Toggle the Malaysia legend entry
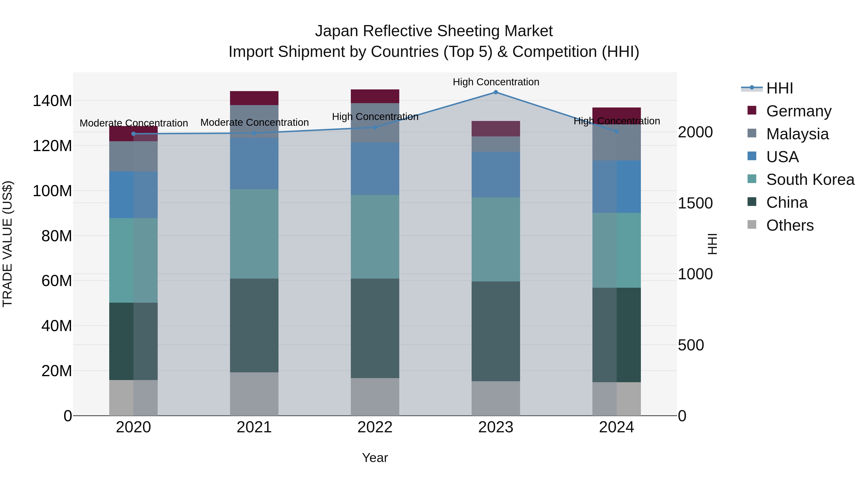This screenshot has width=868, height=488. (x=788, y=134)
